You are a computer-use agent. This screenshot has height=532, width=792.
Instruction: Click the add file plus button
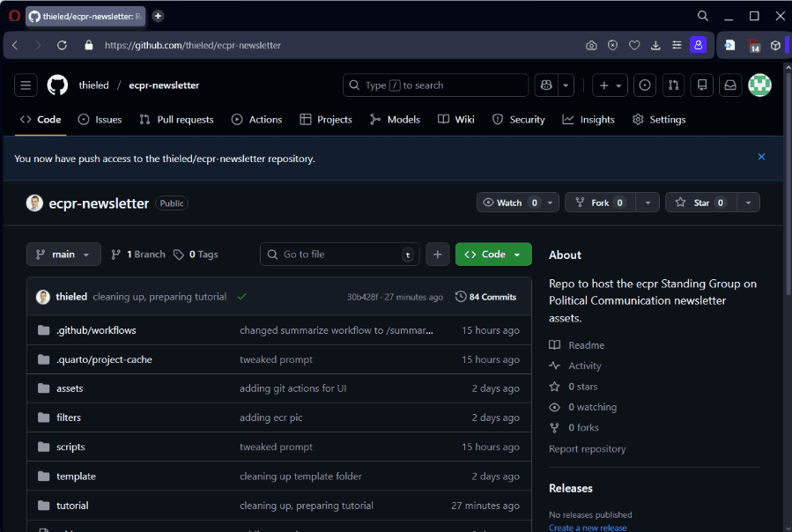(437, 255)
